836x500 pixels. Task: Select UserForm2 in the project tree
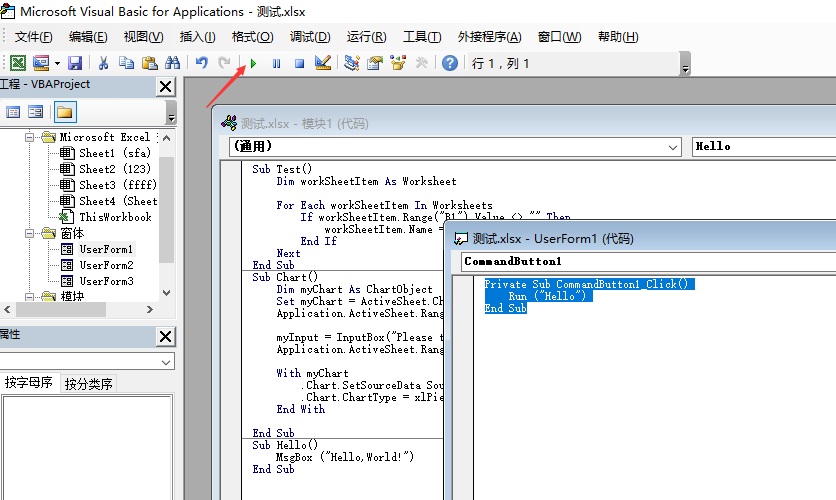point(105,265)
